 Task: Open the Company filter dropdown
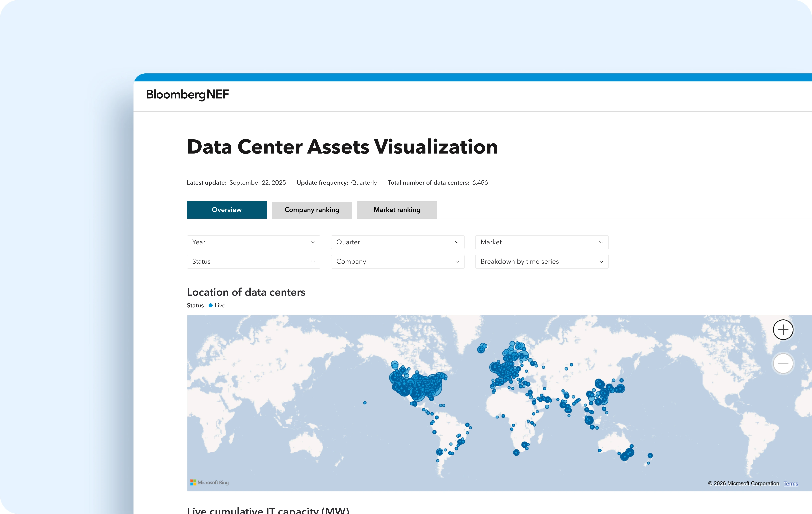397,261
